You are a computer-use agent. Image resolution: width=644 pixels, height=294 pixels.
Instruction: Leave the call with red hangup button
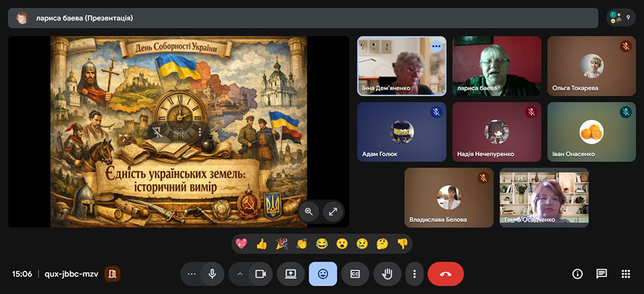[446, 274]
